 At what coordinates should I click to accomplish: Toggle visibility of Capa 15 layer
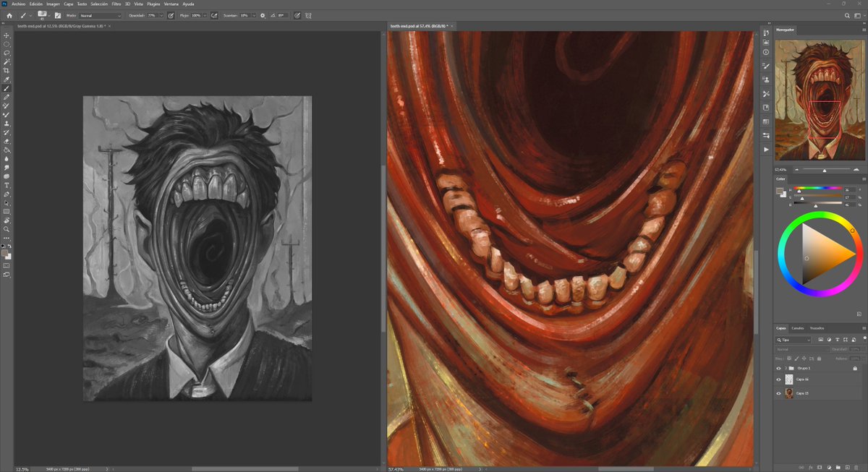(x=779, y=393)
